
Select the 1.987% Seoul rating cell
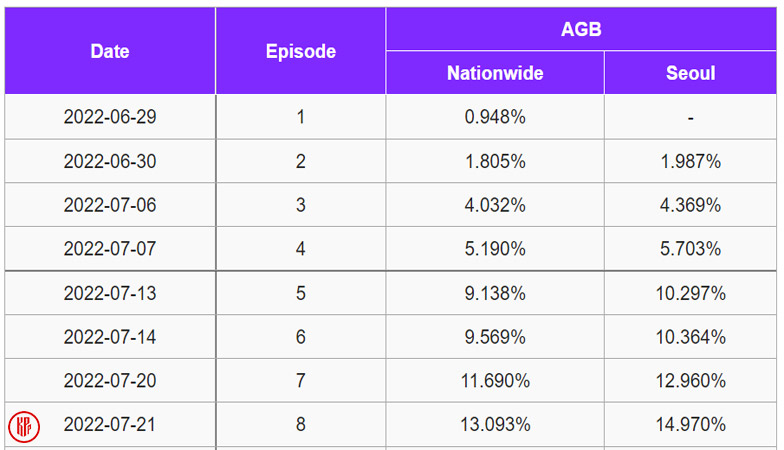pos(691,161)
